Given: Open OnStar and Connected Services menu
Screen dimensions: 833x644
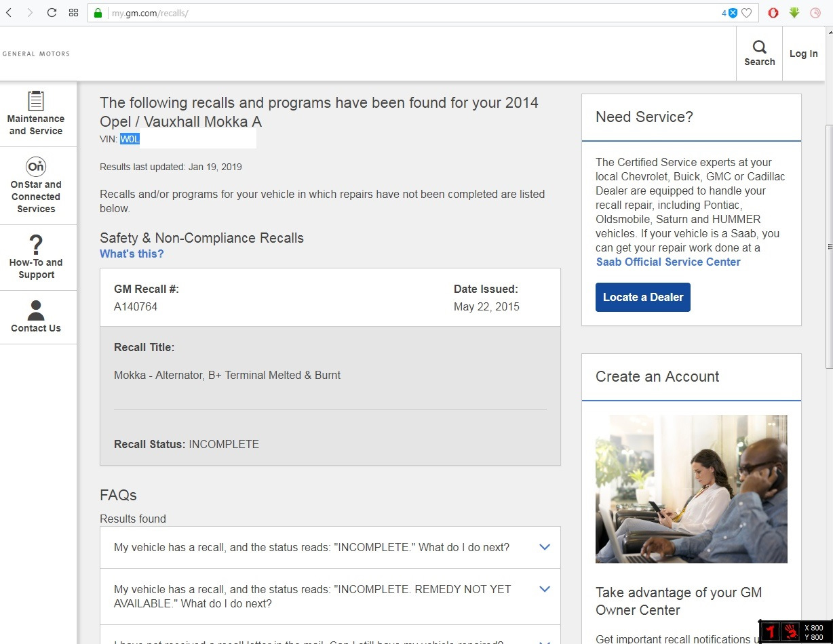Looking at the screenshot, I should tap(36, 186).
